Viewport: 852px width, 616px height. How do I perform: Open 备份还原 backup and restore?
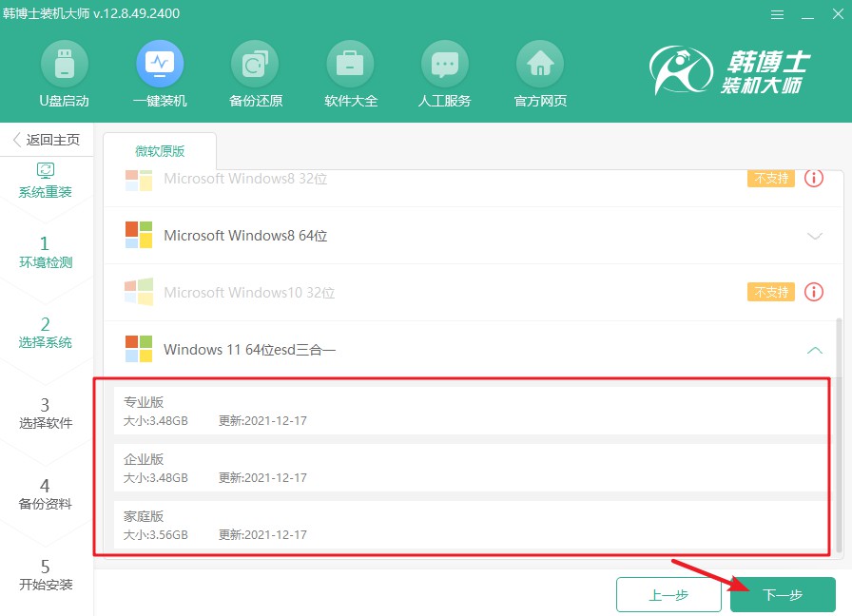coord(255,71)
